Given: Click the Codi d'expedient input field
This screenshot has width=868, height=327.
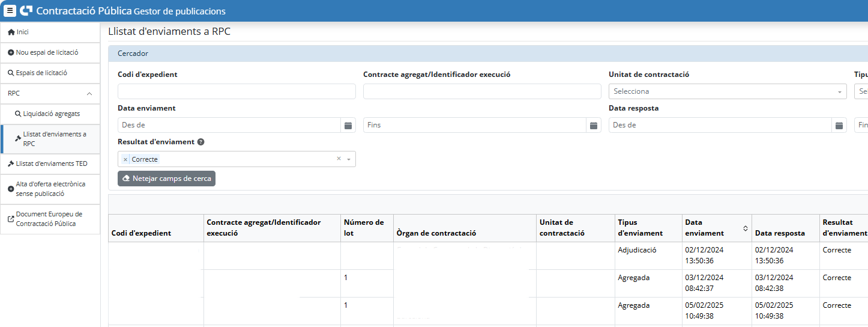Looking at the screenshot, I should pyautogui.click(x=237, y=91).
